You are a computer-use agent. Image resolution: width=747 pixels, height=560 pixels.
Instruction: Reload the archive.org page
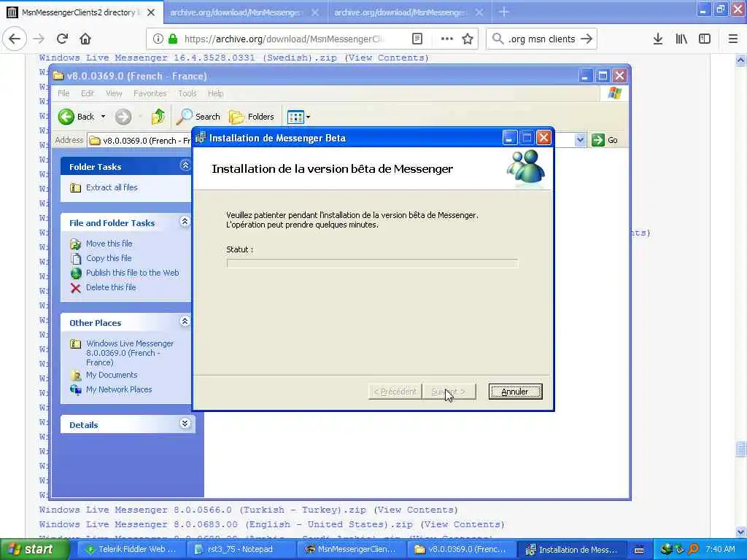tap(62, 39)
